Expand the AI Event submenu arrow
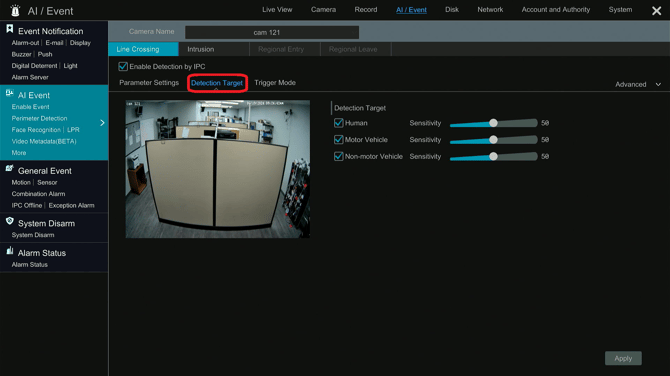 [102, 123]
